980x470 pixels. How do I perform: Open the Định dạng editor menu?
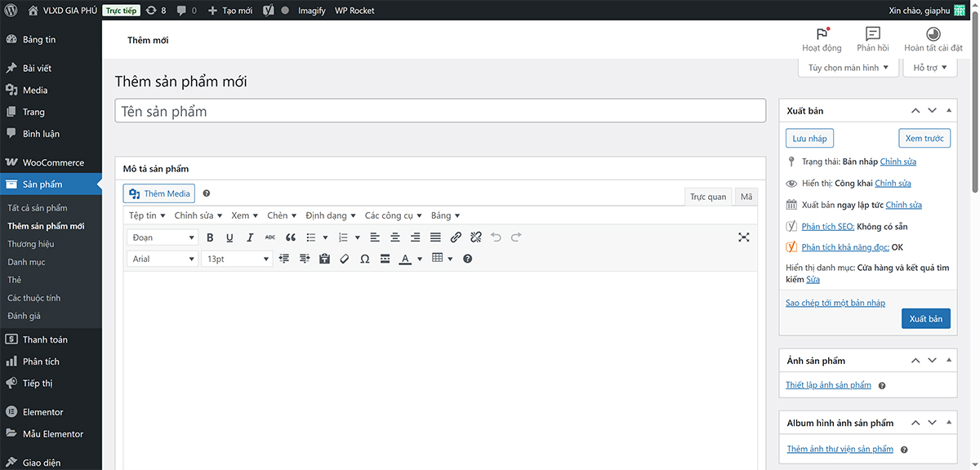pyautogui.click(x=331, y=215)
